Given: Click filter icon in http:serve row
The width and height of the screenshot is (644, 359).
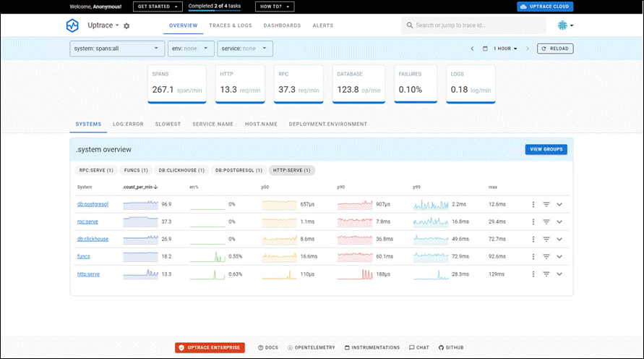Looking at the screenshot, I should (x=546, y=274).
